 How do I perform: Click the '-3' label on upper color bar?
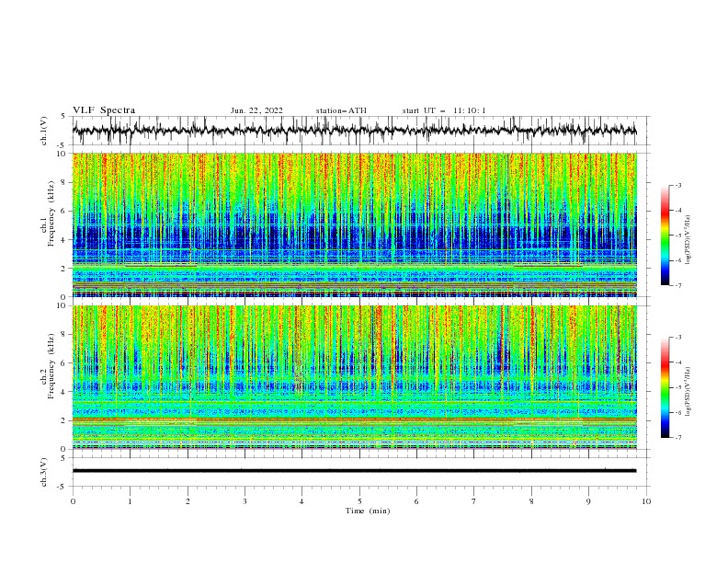[x=677, y=185]
